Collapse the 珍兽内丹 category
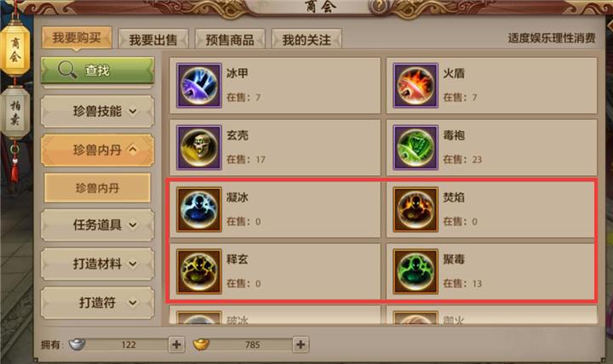This screenshot has width=613, height=364. click(x=97, y=150)
